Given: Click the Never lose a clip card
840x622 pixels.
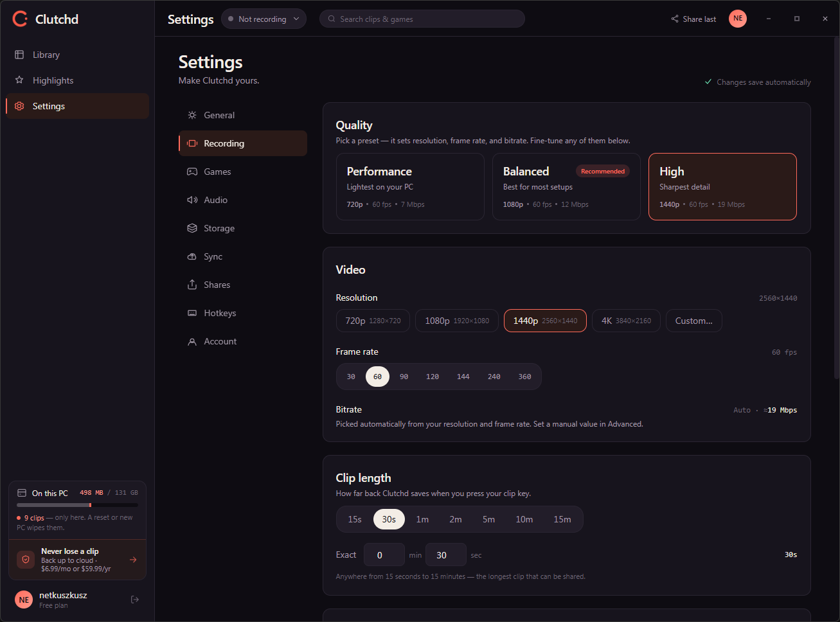Looking at the screenshot, I should click(x=77, y=560).
